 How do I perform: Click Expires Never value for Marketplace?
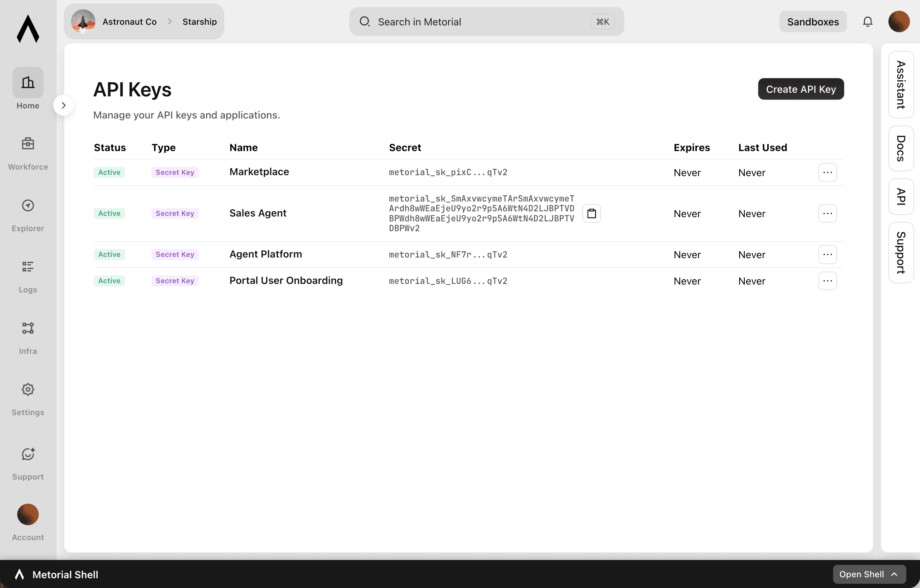[687, 173]
